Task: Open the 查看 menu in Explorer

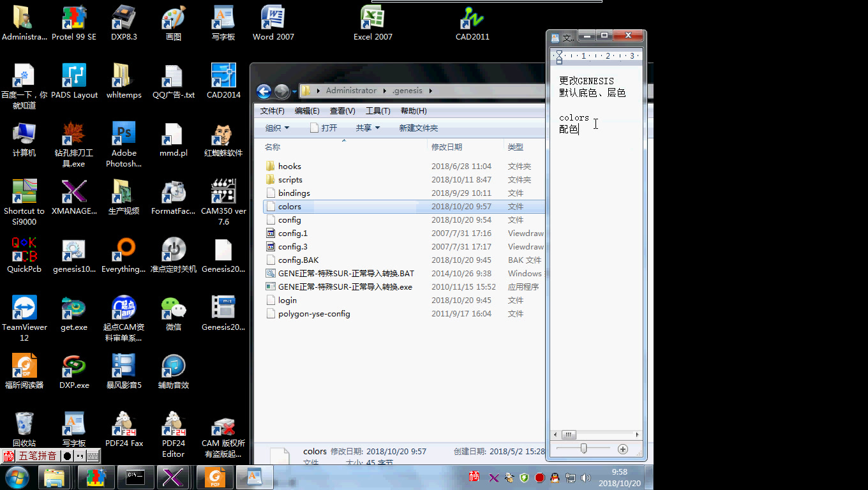Action: (342, 110)
